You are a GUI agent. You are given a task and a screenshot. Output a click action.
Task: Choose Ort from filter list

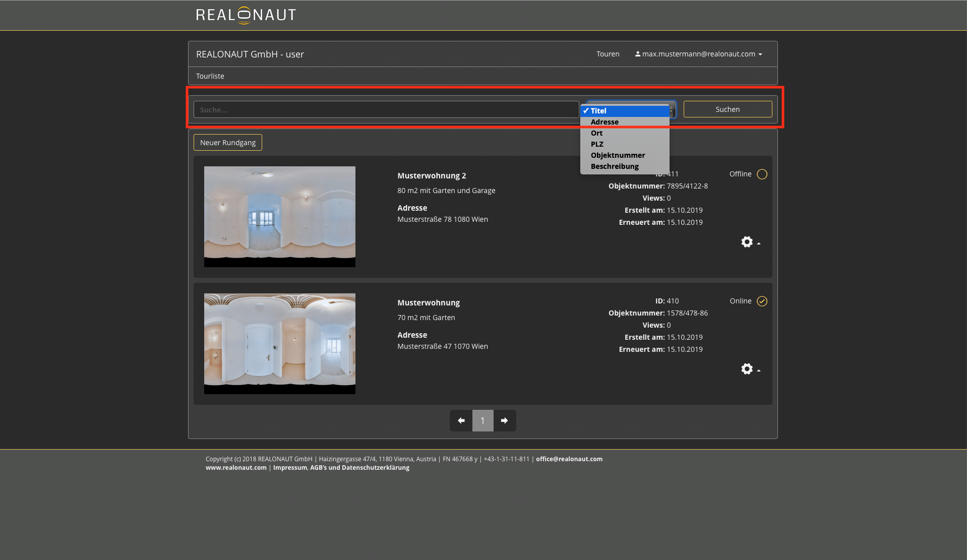(x=596, y=133)
